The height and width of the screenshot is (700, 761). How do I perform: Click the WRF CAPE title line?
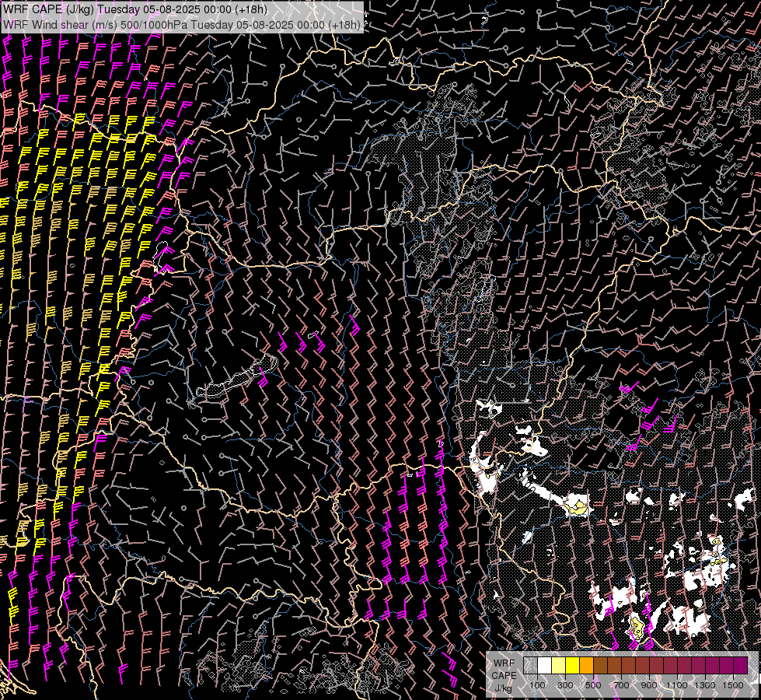pyautogui.click(x=136, y=9)
